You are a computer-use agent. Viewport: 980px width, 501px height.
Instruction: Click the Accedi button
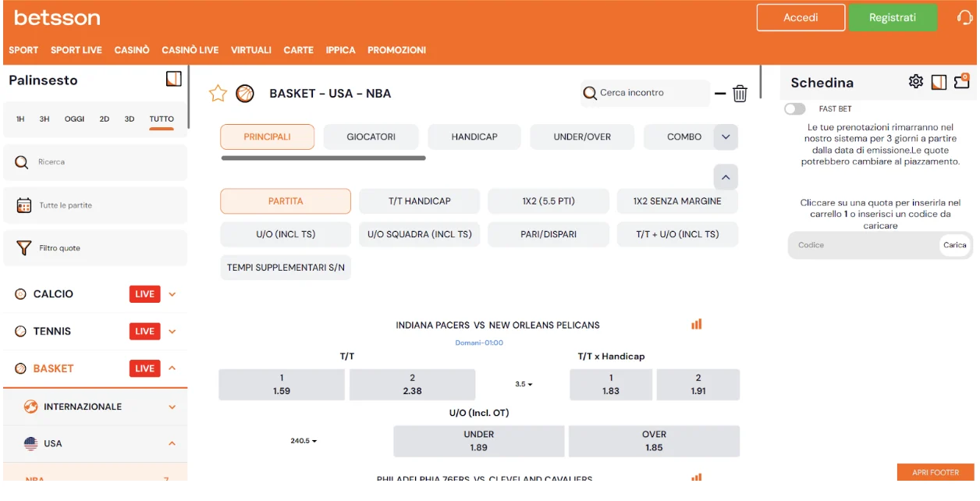coord(801,16)
